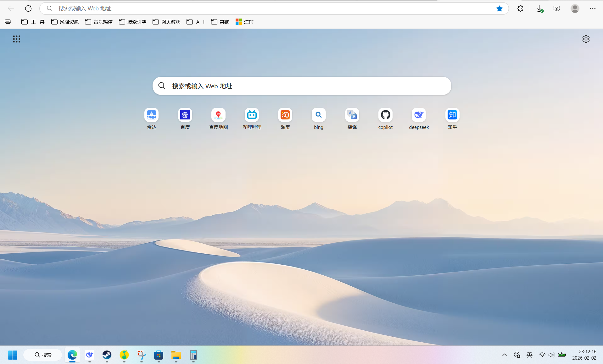Click the leftmost favorites bar link icon

tap(8, 22)
